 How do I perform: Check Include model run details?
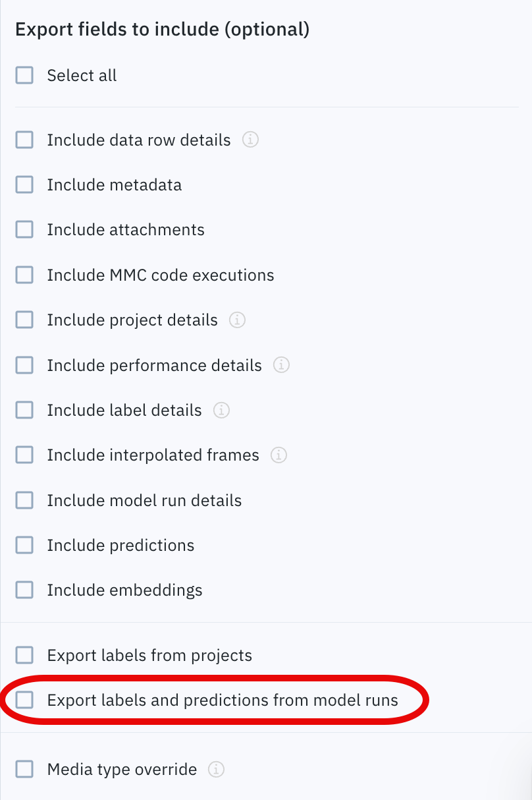[24, 501]
